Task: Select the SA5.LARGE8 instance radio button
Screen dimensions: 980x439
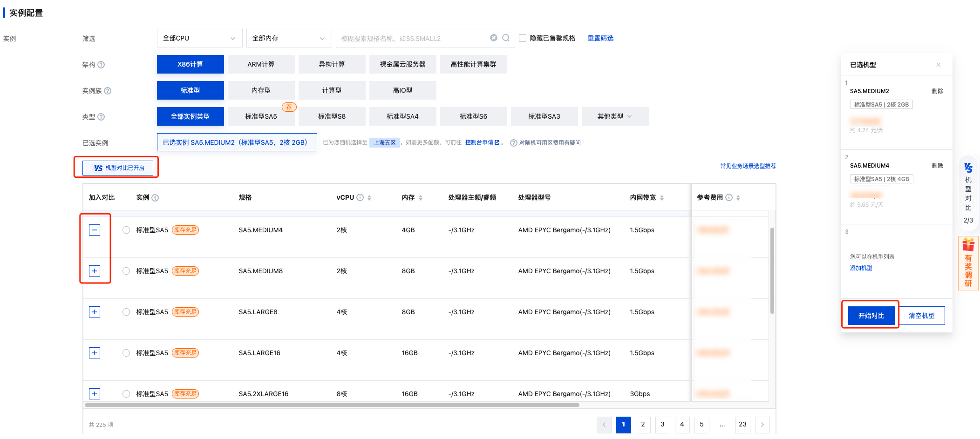Action: pyautogui.click(x=126, y=312)
